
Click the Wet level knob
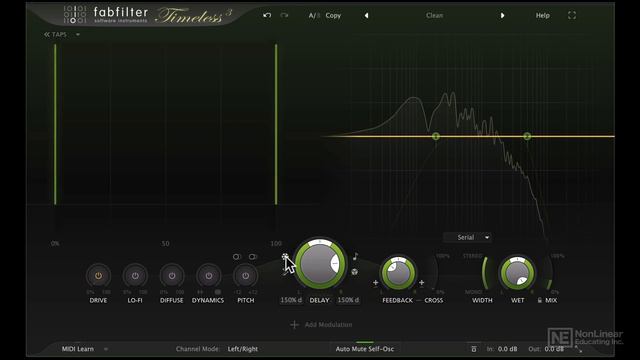coord(517,273)
